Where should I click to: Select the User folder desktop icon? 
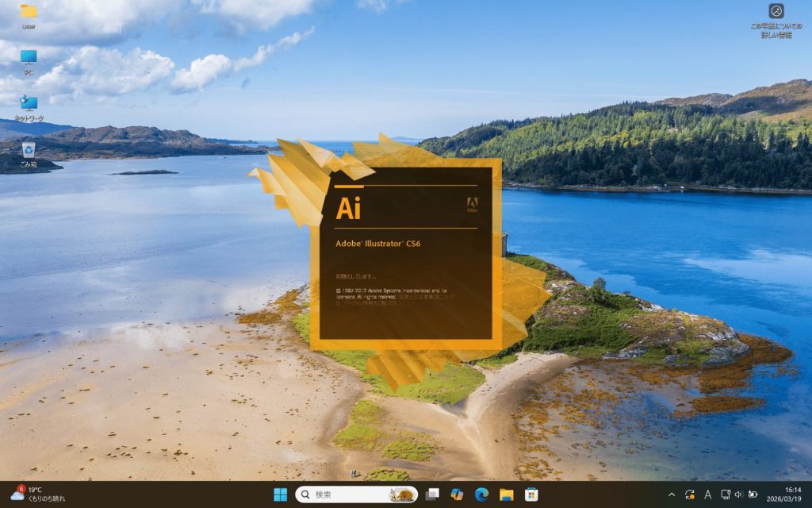tap(29, 15)
